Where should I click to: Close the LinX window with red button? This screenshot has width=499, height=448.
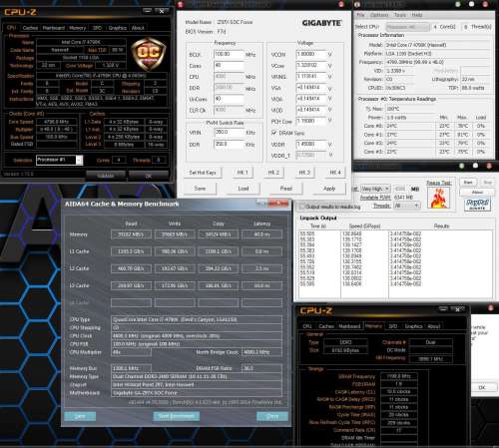pos(489,166)
